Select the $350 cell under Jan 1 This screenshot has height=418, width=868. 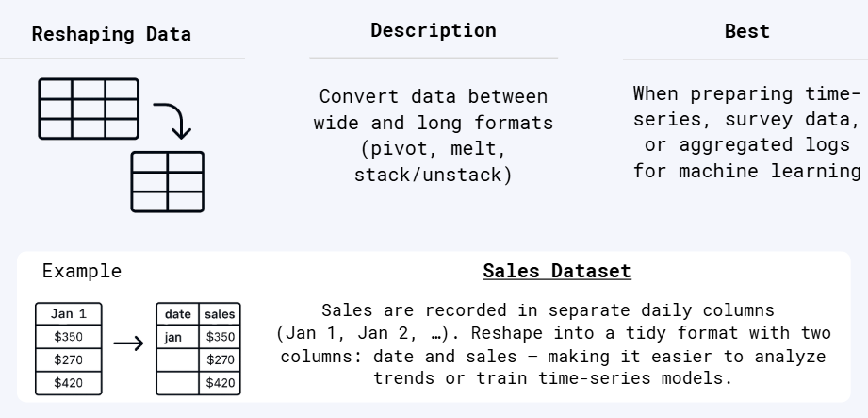[68, 337]
